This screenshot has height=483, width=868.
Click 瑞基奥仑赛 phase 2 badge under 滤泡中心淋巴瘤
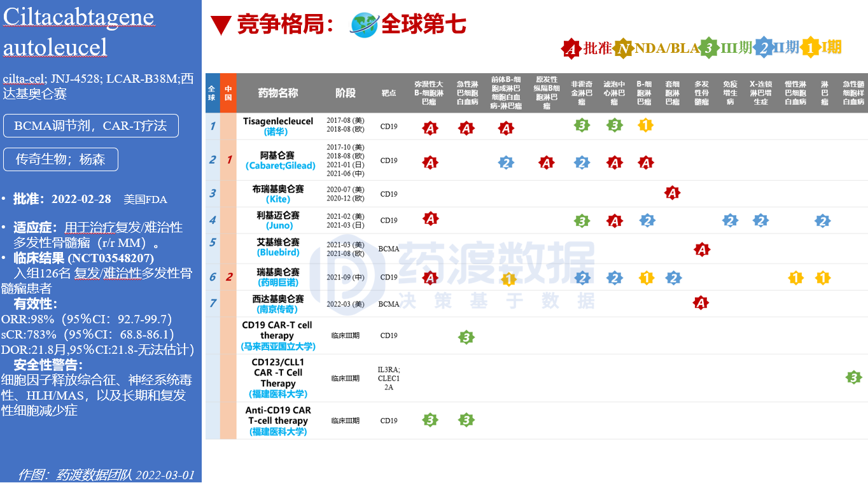point(614,277)
